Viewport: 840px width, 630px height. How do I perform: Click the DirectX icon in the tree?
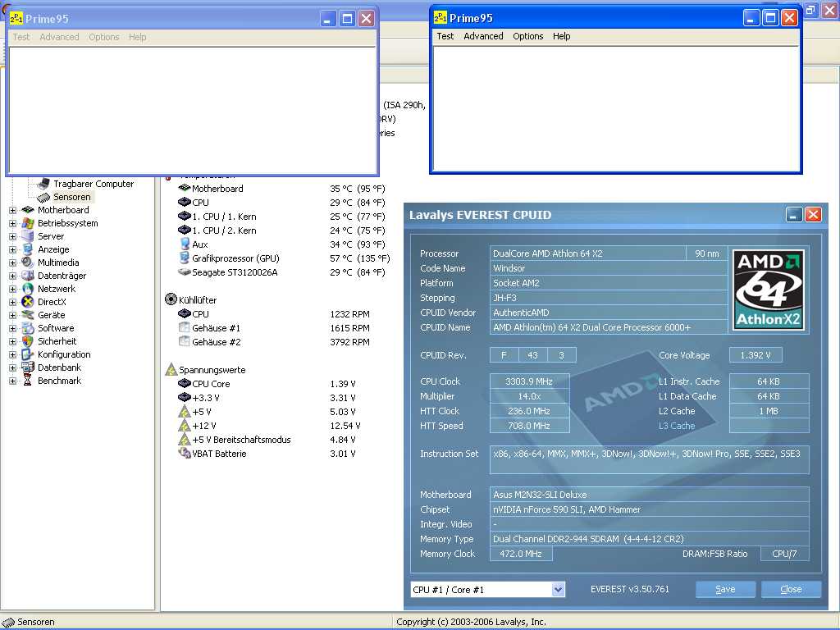pyautogui.click(x=28, y=302)
